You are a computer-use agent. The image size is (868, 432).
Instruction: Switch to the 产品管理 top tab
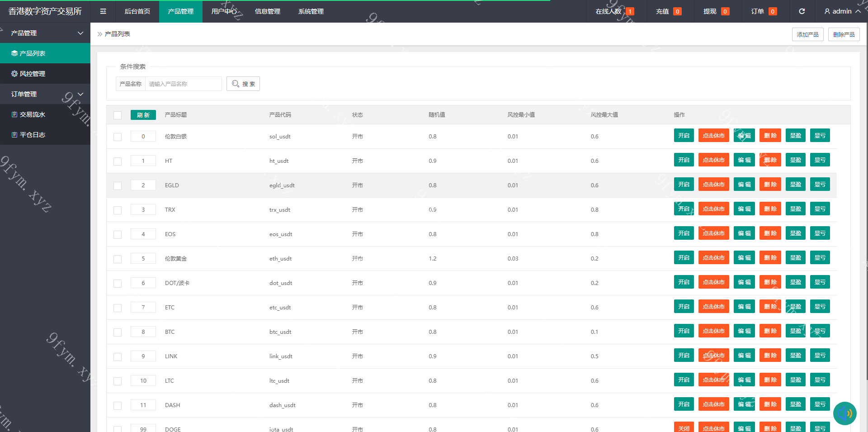(x=181, y=11)
